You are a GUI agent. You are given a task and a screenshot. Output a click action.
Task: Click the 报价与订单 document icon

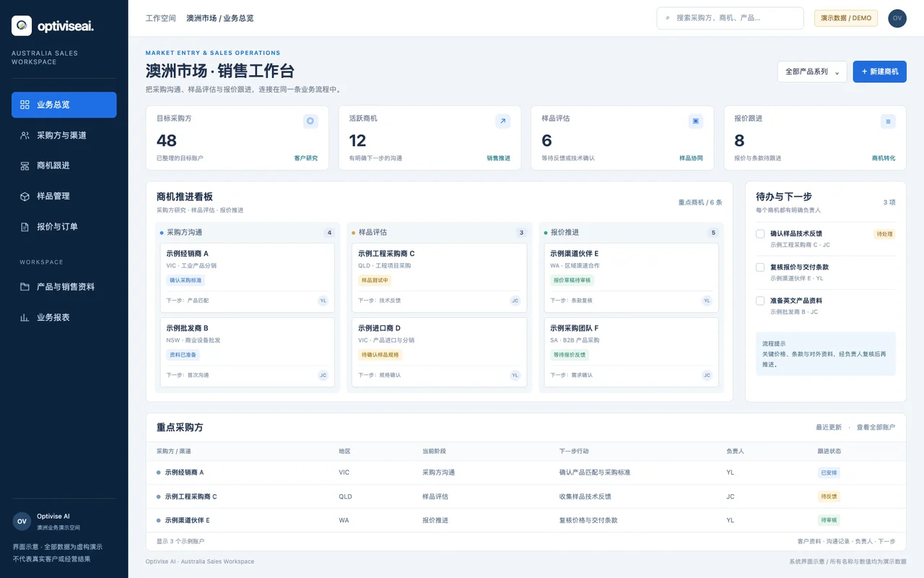[x=25, y=226]
